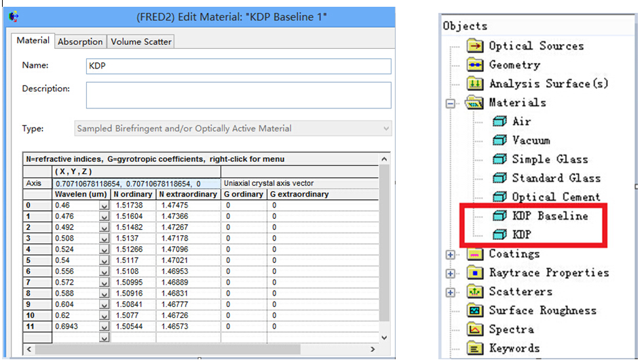Open the material Type dropdown

pos(386,129)
